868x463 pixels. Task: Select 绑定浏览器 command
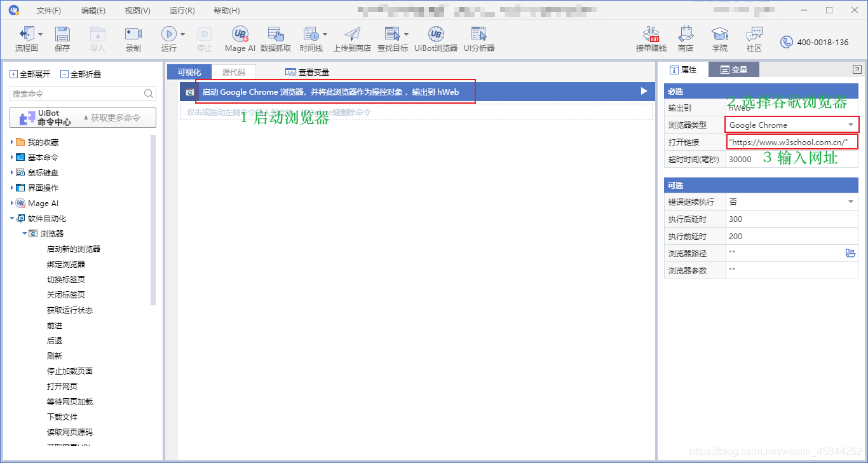click(x=66, y=264)
